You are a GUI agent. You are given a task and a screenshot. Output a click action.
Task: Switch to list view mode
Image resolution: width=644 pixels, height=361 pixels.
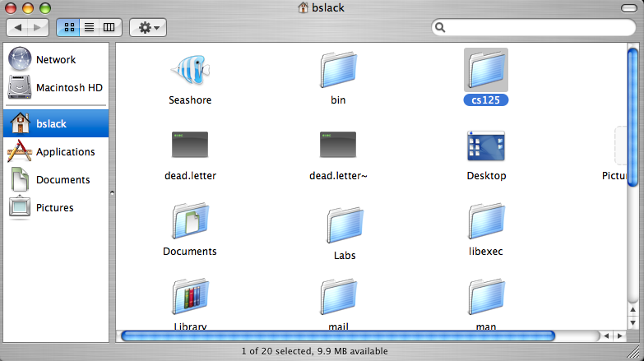(x=89, y=28)
